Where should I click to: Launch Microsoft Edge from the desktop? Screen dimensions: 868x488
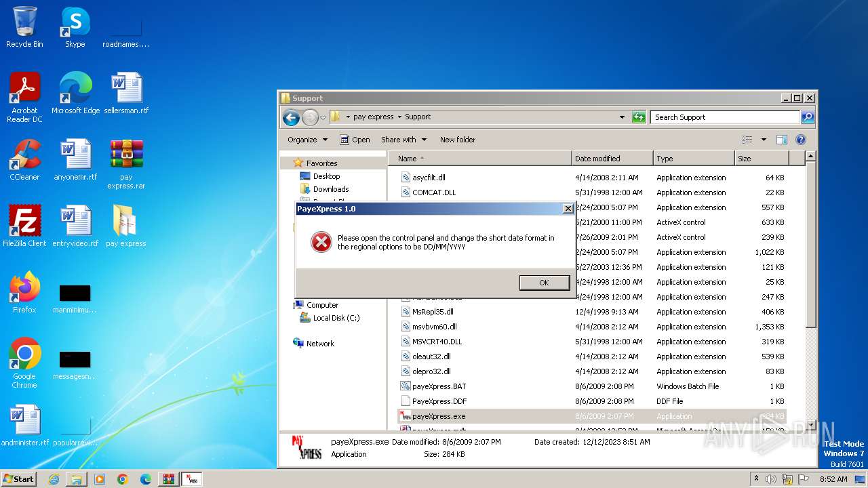click(x=75, y=93)
